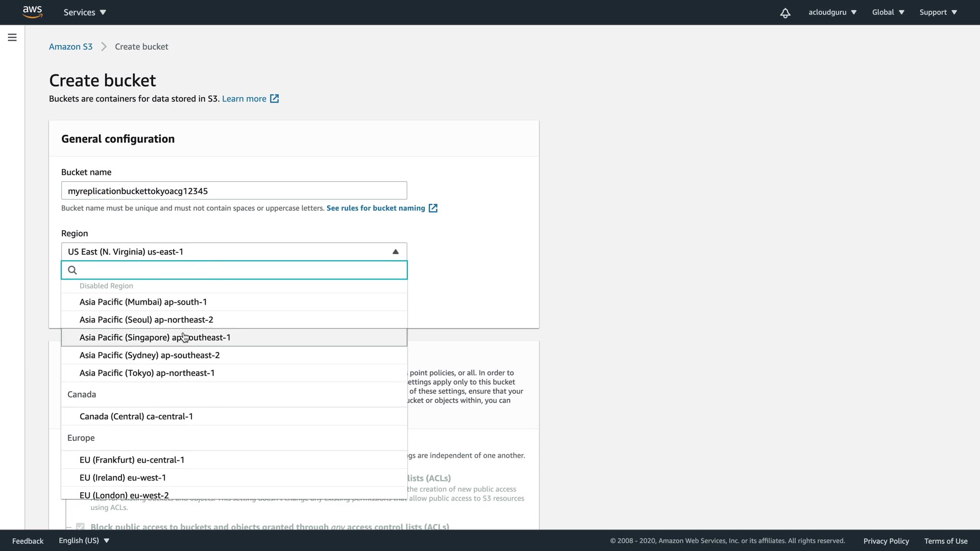Click the AWS logo home icon

coord(32,12)
